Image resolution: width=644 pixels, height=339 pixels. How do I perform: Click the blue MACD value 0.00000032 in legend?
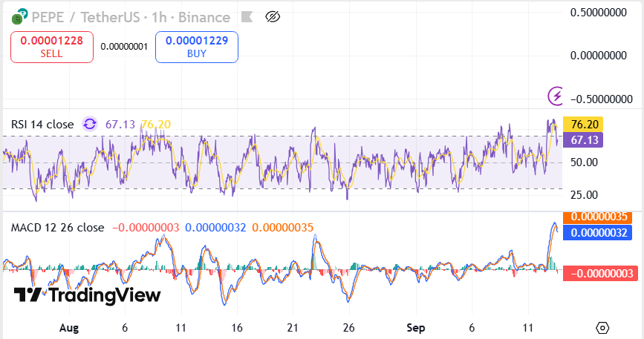(x=215, y=228)
